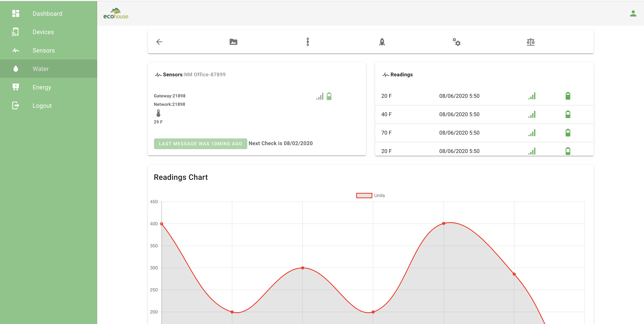
Task: Open the Energy sidebar section
Action: click(x=42, y=87)
